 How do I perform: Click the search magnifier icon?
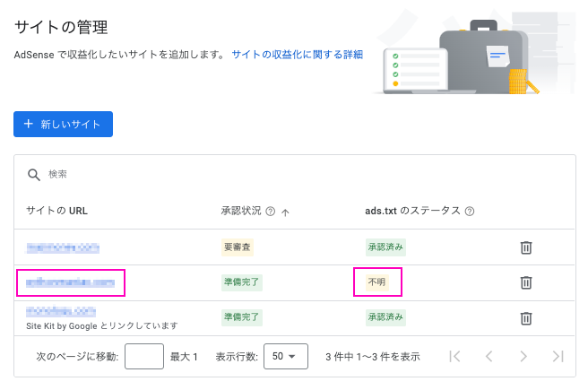(34, 174)
